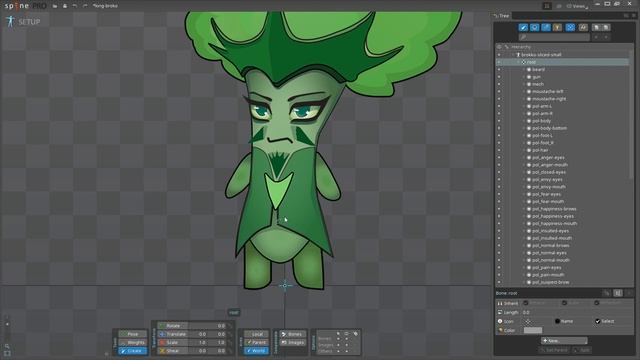Select moustache-right in the tree
640x360 pixels.
(x=549, y=99)
